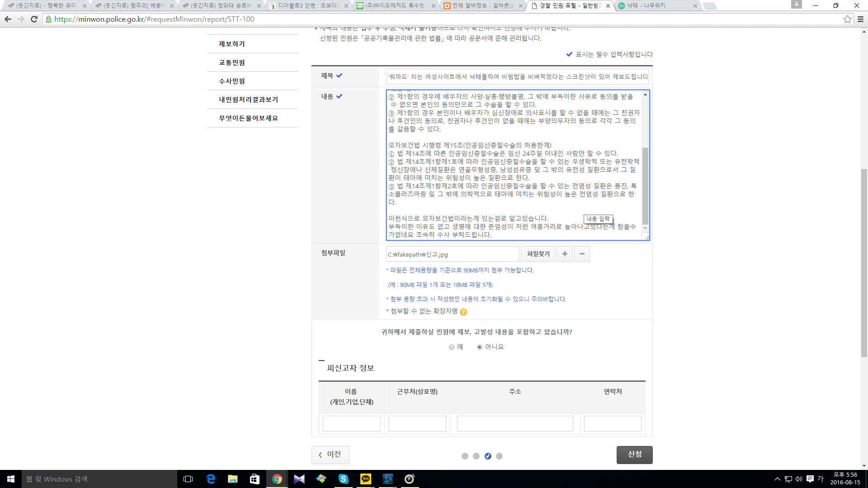Select the '아니요' radio button

point(480,347)
